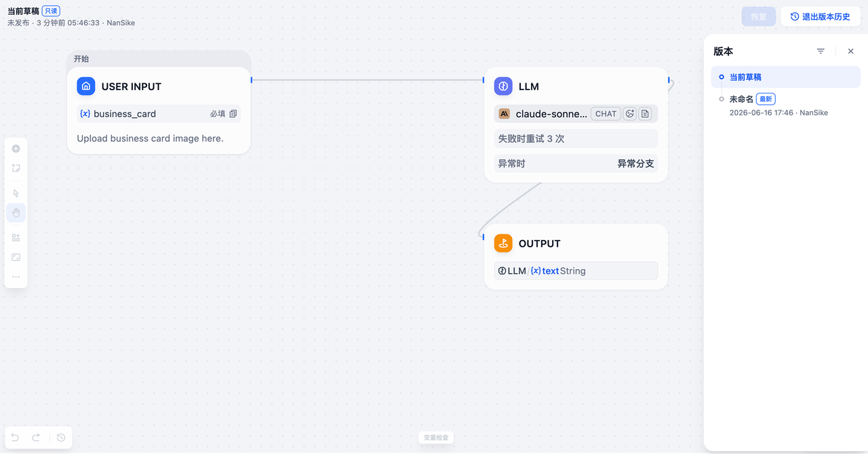868x454 pixels.
Task: Click the 异常分支 error branch label
Action: click(635, 163)
